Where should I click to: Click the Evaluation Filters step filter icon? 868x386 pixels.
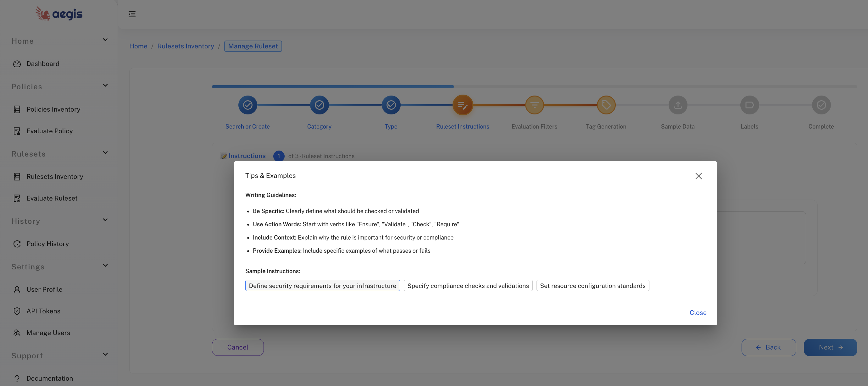coord(534,105)
